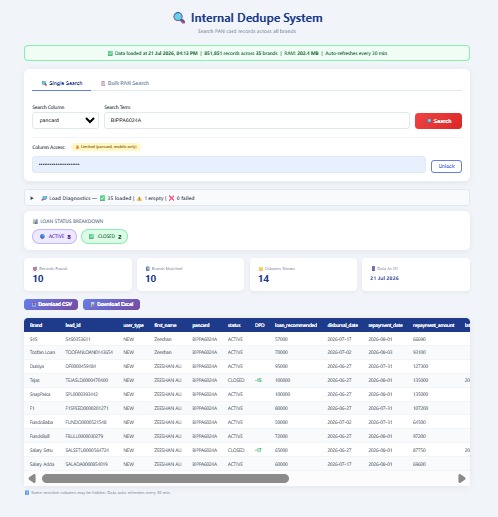
Task: Click the red Search button
Action: pos(438,121)
